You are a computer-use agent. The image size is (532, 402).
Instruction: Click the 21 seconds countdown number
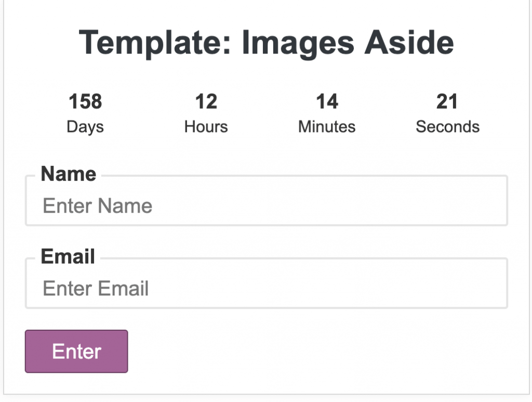tap(447, 101)
